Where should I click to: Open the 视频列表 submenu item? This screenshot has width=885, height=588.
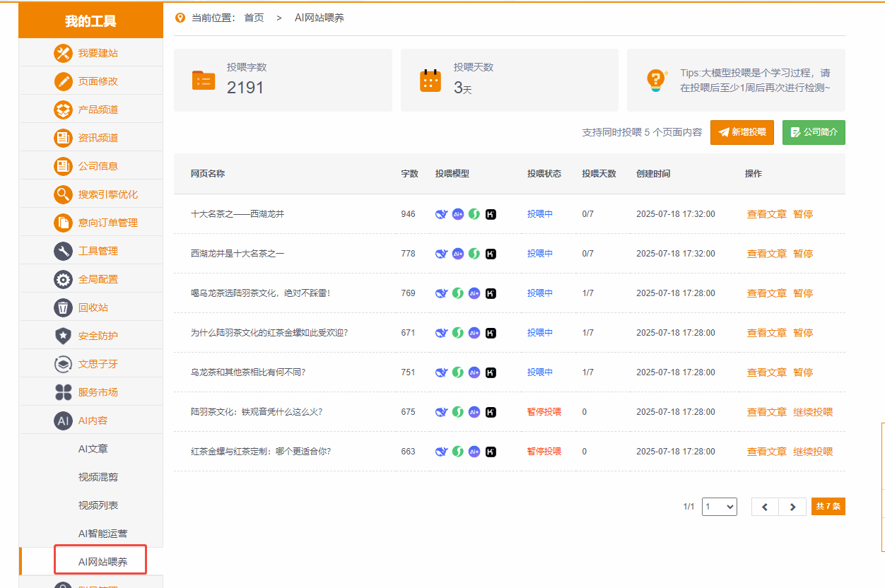[98, 505]
